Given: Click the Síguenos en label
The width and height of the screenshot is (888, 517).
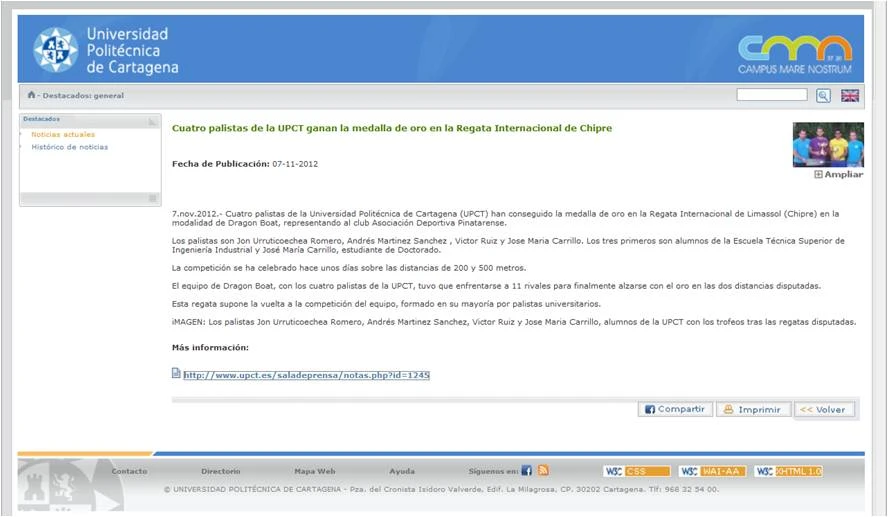Looking at the screenshot, I should tap(493, 471).
